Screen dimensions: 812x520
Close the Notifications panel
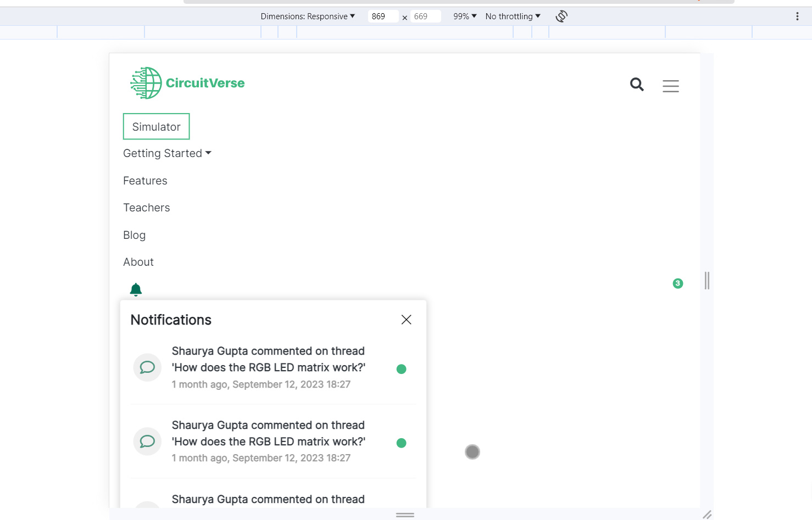click(x=407, y=320)
